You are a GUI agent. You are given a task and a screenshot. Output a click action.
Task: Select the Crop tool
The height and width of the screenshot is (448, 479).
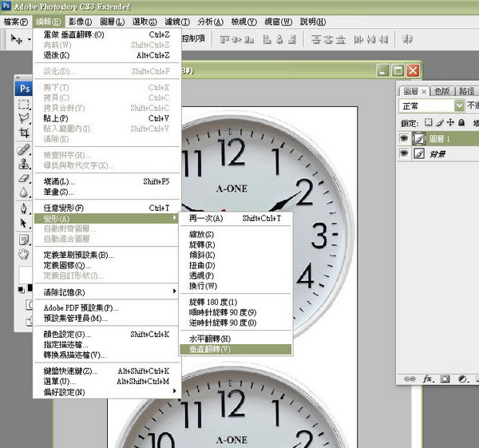(x=24, y=133)
